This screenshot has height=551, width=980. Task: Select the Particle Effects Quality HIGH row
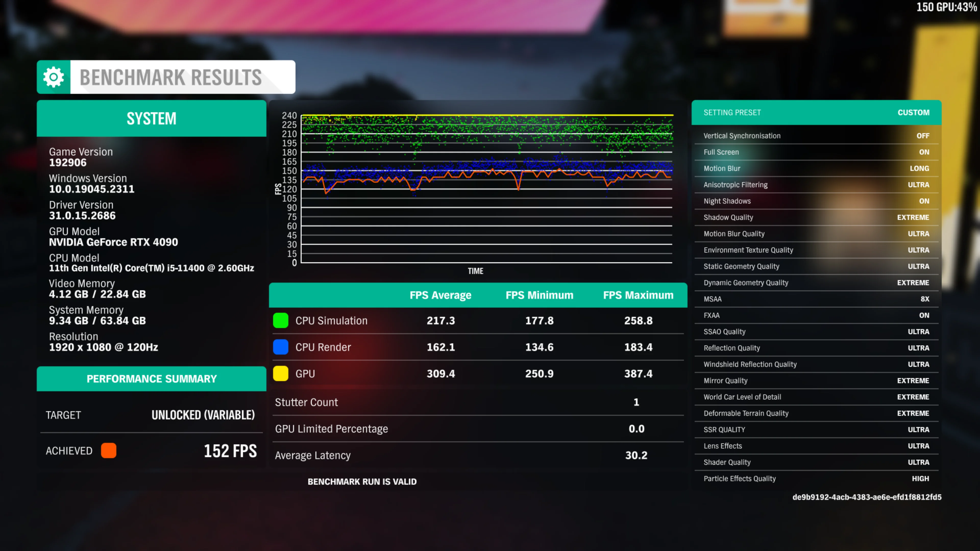tap(816, 479)
